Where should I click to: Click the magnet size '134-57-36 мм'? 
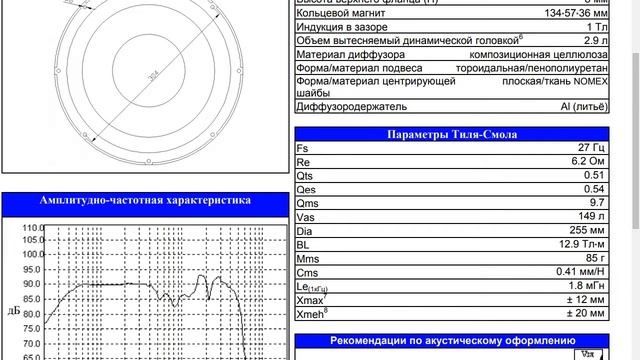576,13
